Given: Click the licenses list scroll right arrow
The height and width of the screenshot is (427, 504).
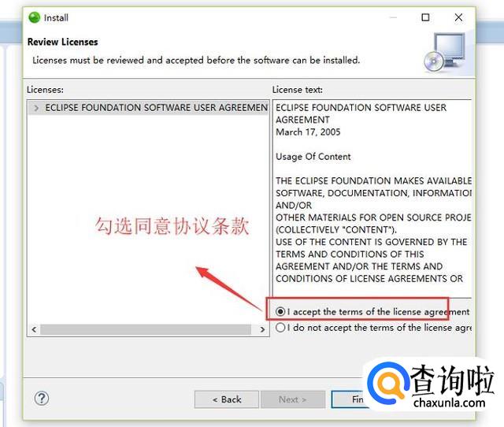Looking at the screenshot, I should 262,329.
